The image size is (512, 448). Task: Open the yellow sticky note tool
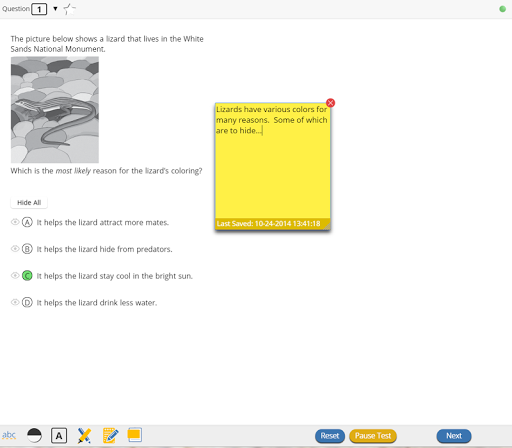click(x=135, y=435)
